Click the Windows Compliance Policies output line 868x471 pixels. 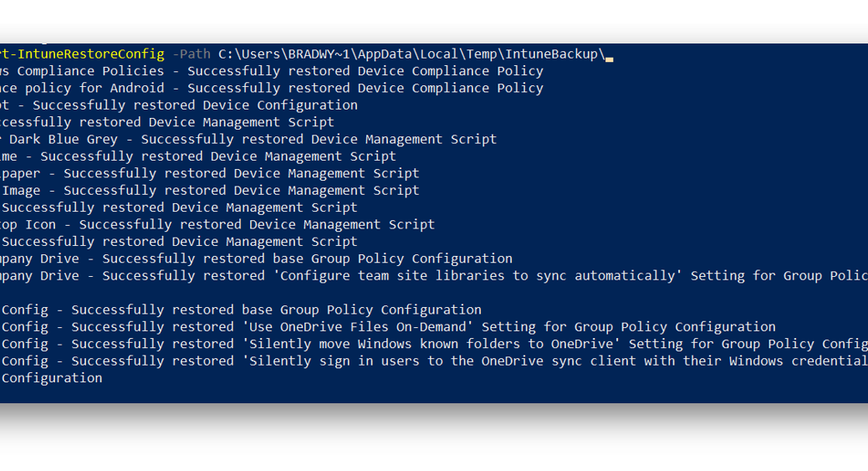coord(271,71)
